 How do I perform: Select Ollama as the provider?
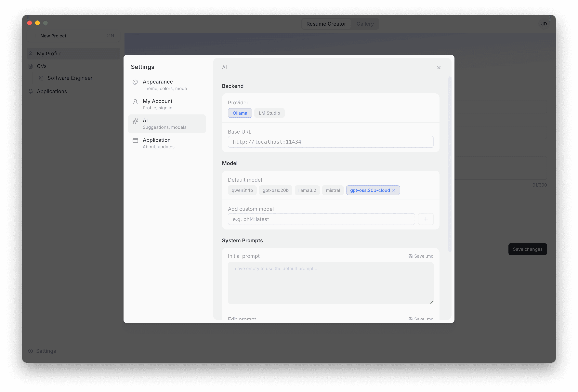(240, 113)
